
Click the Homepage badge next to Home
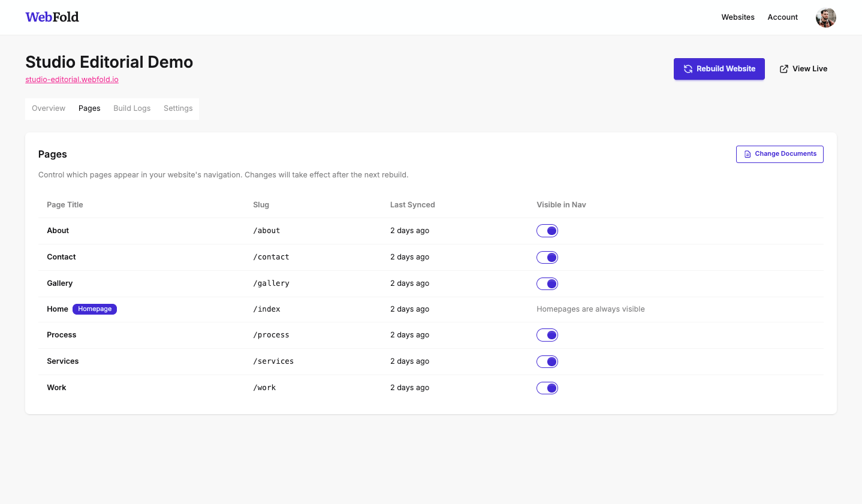[95, 309]
